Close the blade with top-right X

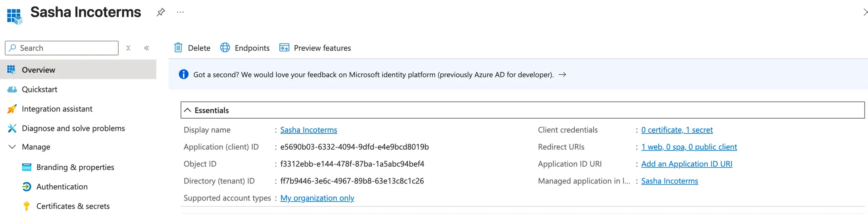tap(865, 12)
